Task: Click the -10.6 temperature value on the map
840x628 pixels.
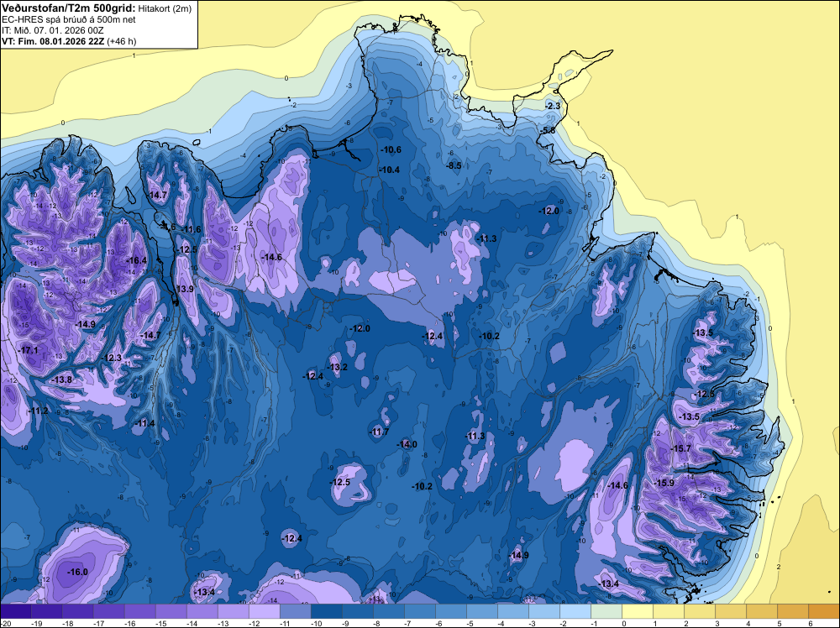Action: [x=391, y=150]
